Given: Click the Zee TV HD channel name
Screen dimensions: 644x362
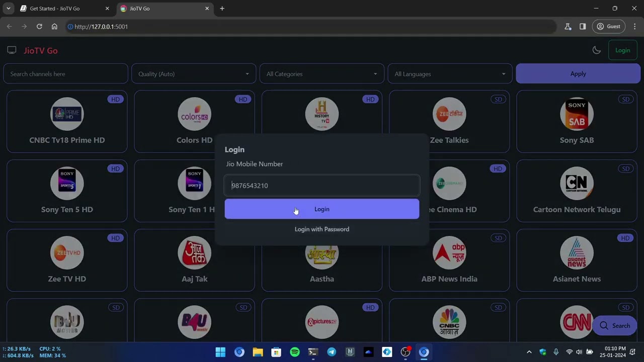Looking at the screenshot, I should (67, 279).
